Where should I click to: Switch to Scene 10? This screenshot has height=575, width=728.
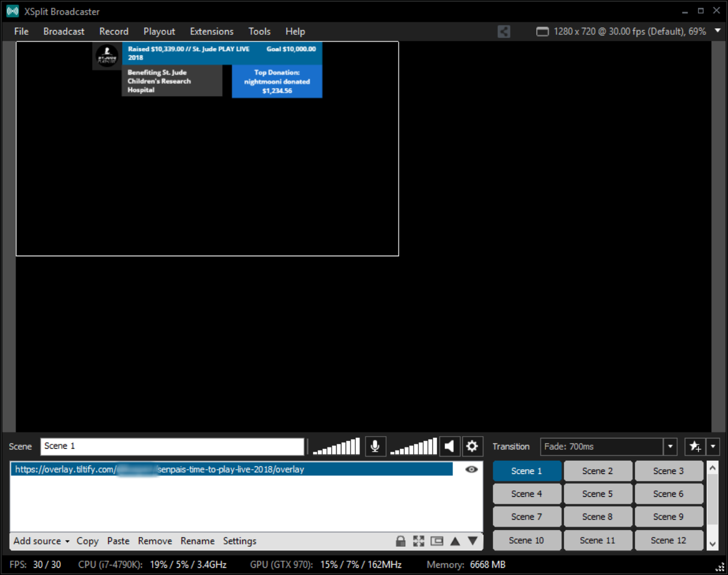coord(527,540)
